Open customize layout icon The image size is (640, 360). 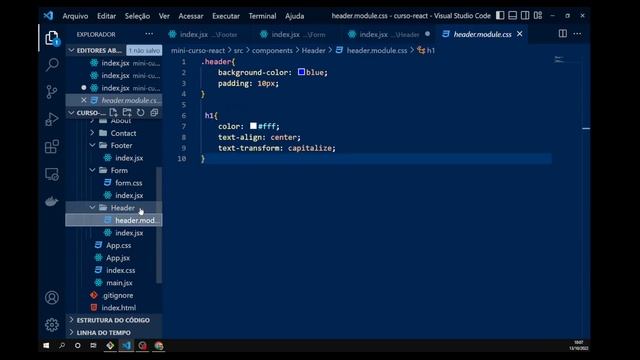pos(538,16)
